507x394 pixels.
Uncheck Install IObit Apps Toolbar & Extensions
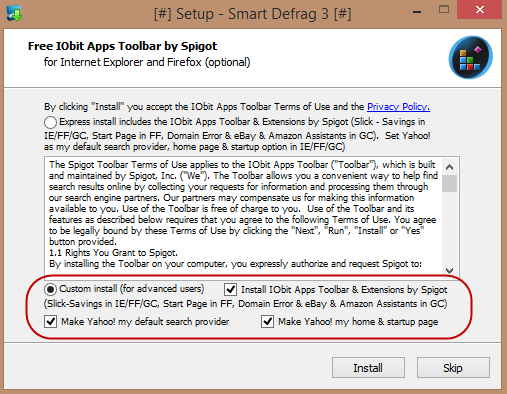point(231,289)
